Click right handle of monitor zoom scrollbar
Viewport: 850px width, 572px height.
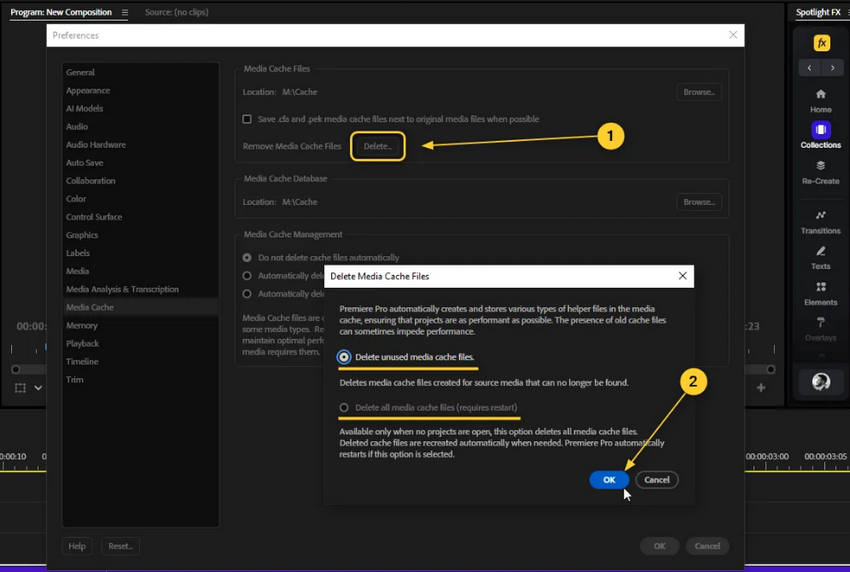coord(770,369)
